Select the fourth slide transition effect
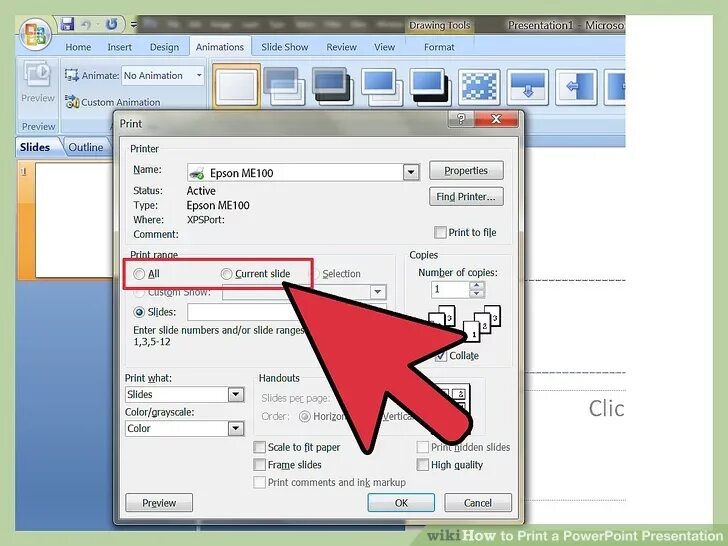 point(382,86)
